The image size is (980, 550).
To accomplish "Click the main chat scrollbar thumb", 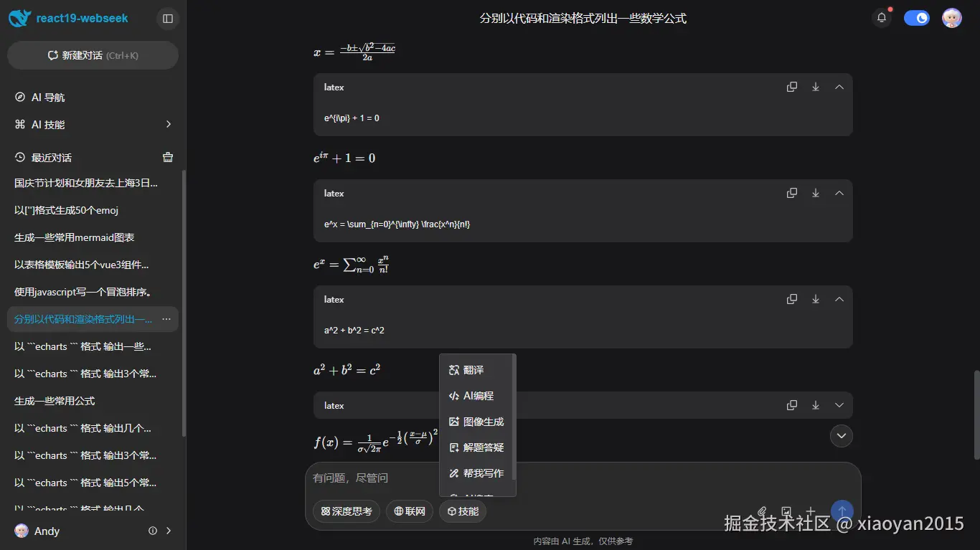I will coord(976,414).
